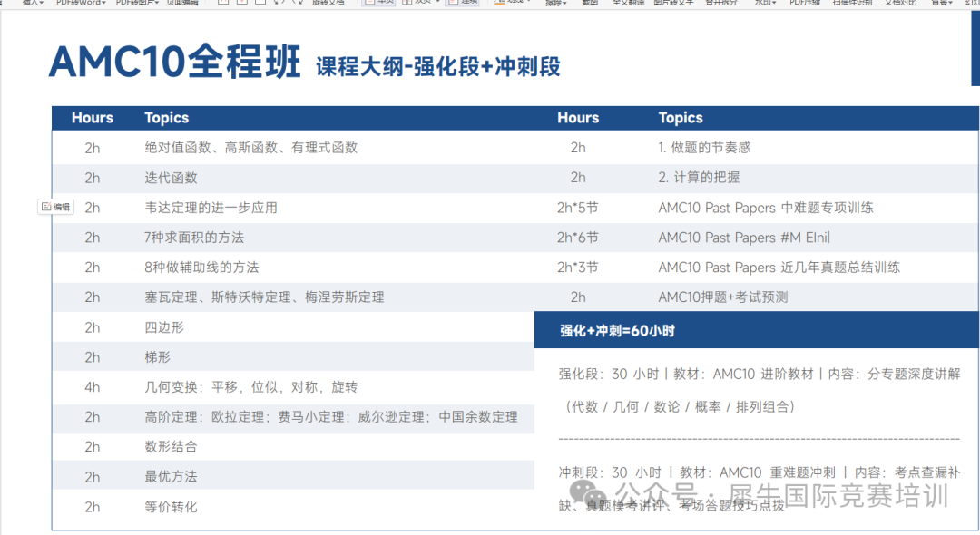Screen dimensions: 980x535
Task: Expand the 水印 watermark dropdown
Action: (x=765, y=3)
